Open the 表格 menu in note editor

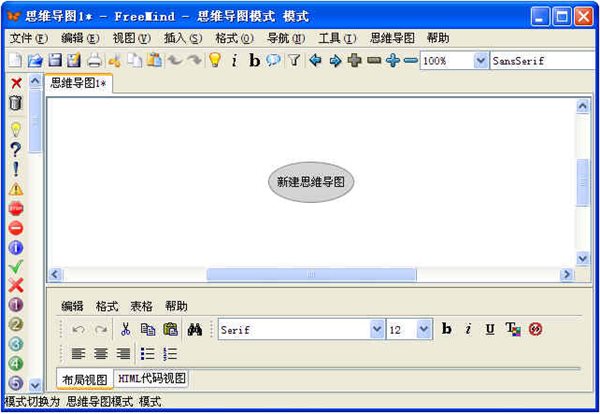coord(141,306)
